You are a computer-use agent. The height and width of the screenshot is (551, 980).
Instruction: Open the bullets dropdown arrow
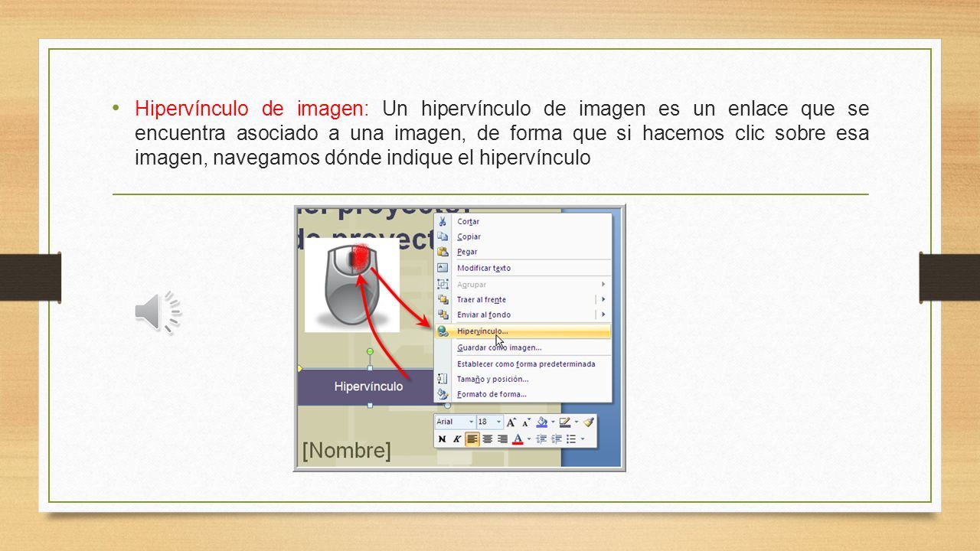(583, 439)
